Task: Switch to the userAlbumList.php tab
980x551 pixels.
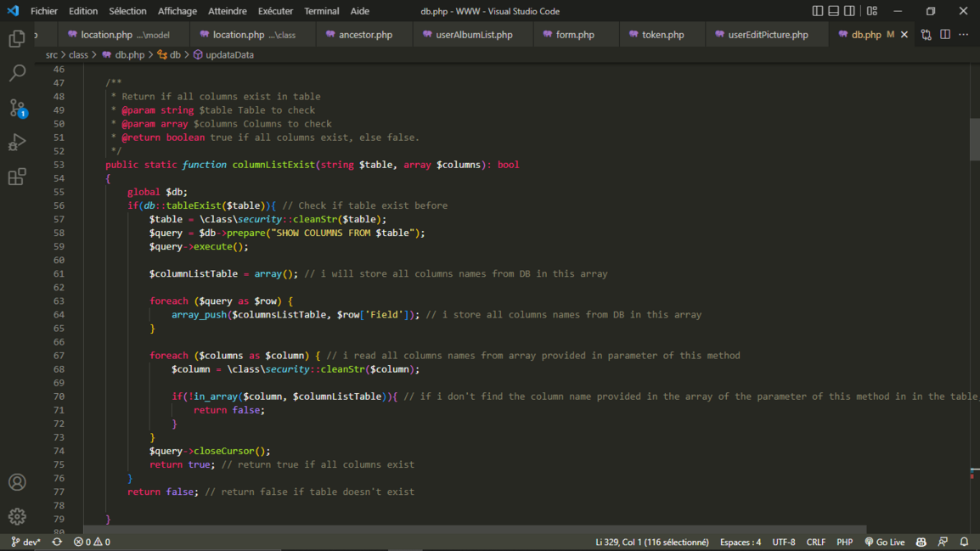Action: click(x=474, y=35)
